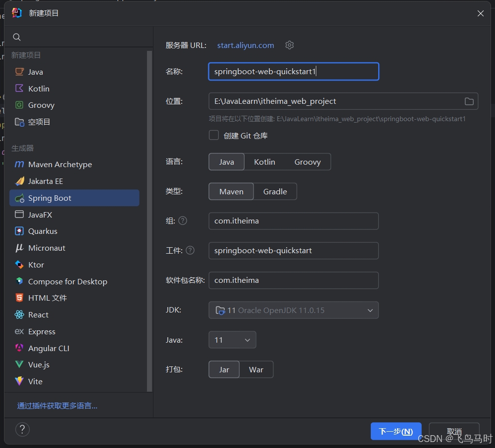The width and height of the screenshot is (495, 448).
Task: Click the 名称 input field
Action: point(294,72)
